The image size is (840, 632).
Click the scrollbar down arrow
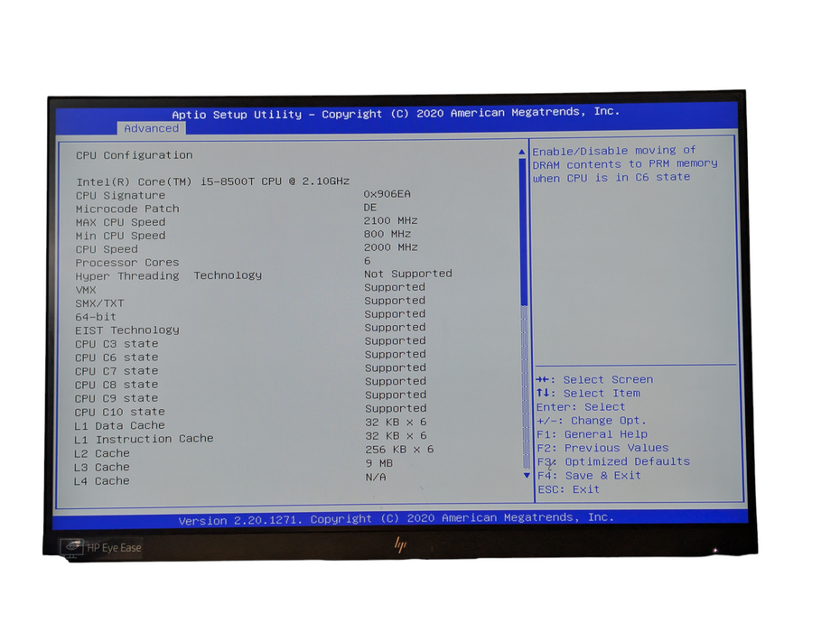click(x=525, y=474)
